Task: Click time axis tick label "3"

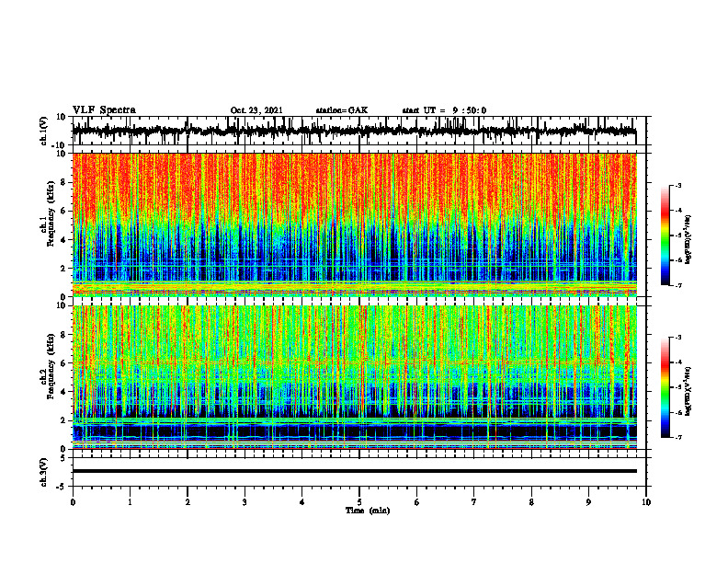Action: [x=245, y=502]
